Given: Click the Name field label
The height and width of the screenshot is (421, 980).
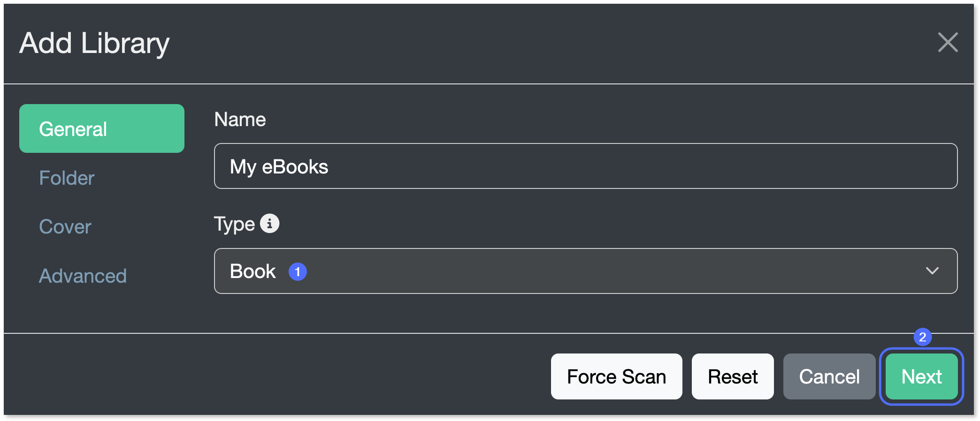Looking at the screenshot, I should click(x=240, y=119).
